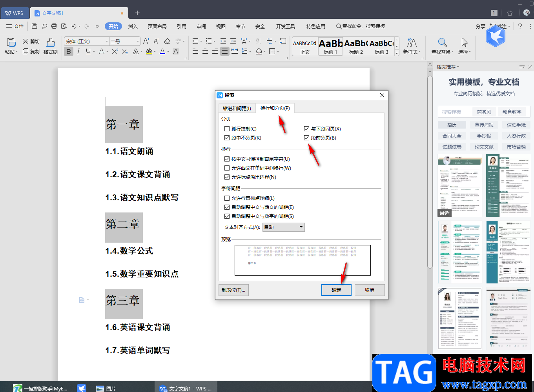The width and height of the screenshot is (534, 392).
Task: Undo the last action
Action: 74,26
